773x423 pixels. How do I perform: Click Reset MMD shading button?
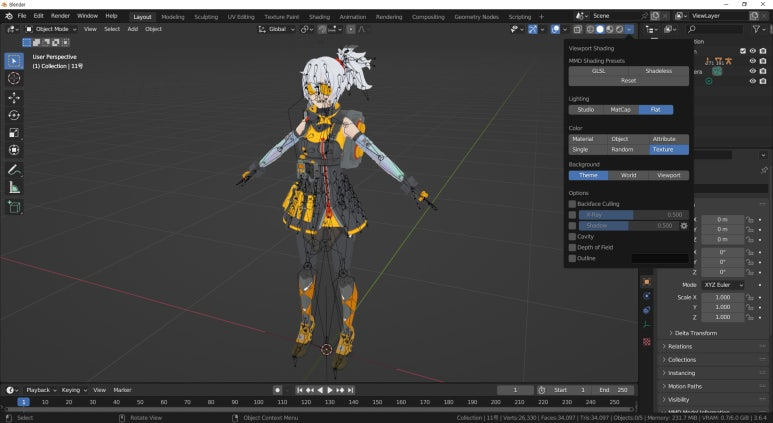629,81
